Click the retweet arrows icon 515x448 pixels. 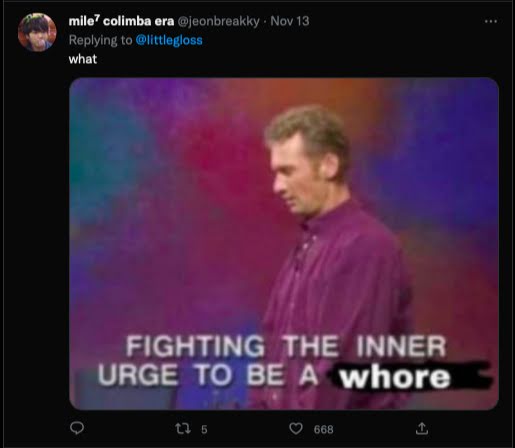(x=183, y=428)
